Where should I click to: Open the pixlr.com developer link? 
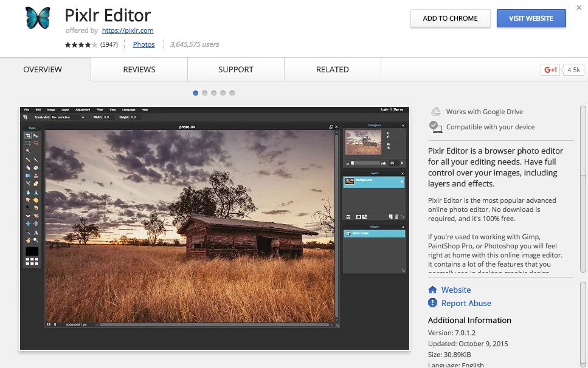point(128,30)
